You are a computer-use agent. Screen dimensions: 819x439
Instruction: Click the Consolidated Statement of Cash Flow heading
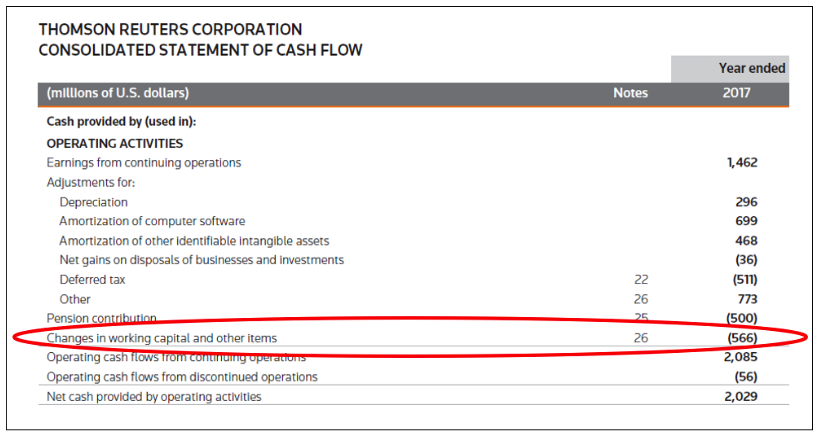pos(200,50)
